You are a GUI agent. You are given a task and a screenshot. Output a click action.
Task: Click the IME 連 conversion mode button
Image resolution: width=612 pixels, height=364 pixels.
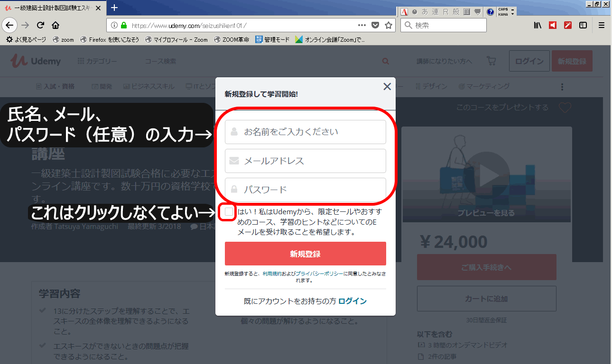pos(435,12)
